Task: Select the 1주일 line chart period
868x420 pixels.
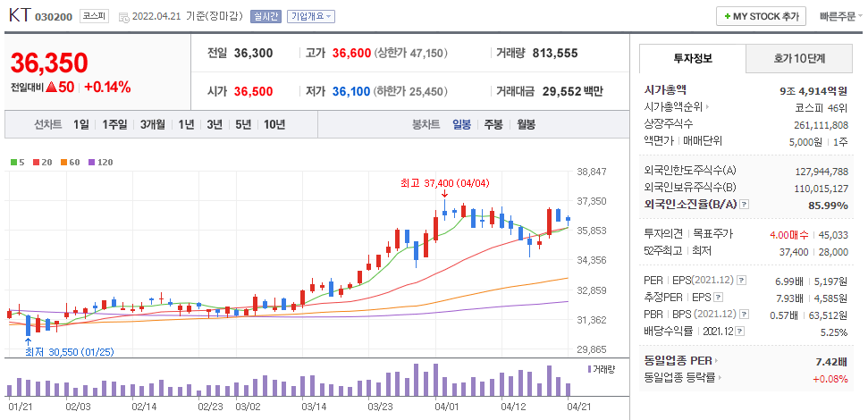Action: [x=114, y=124]
